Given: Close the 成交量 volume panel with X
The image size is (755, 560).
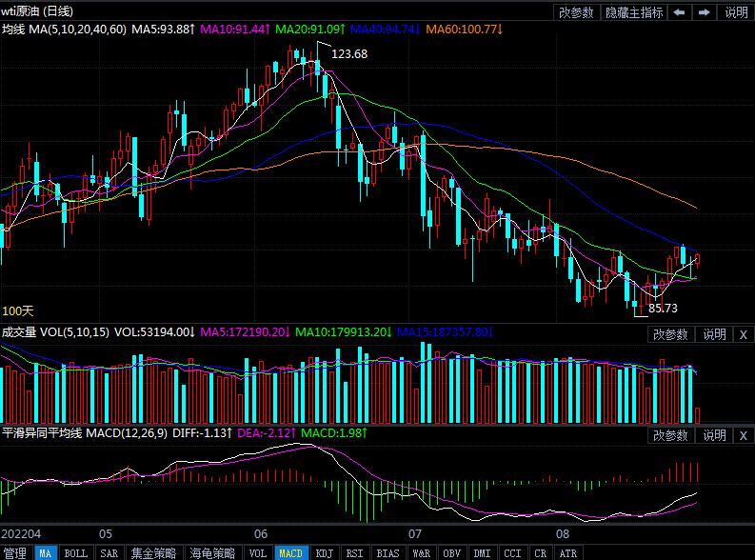Looking at the screenshot, I should pyautogui.click(x=743, y=334).
